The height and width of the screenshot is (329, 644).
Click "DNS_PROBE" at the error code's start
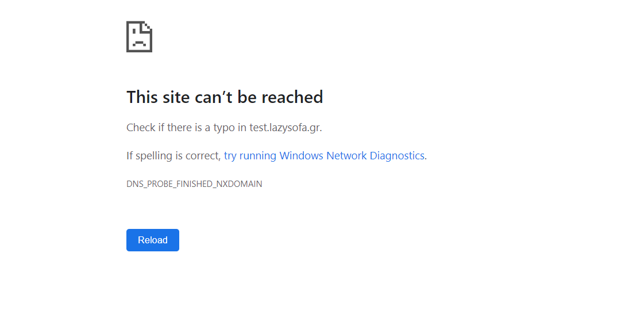coord(150,184)
